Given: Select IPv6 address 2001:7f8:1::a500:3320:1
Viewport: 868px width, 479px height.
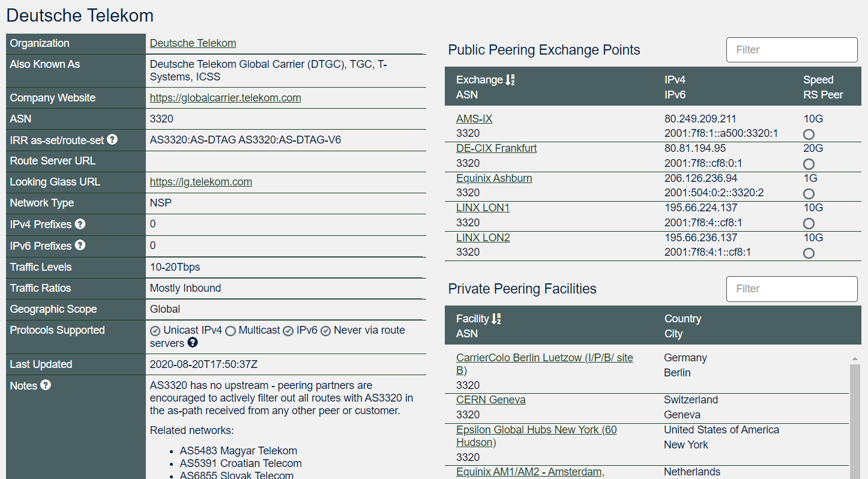Looking at the screenshot, I should [x=721, y=133].
